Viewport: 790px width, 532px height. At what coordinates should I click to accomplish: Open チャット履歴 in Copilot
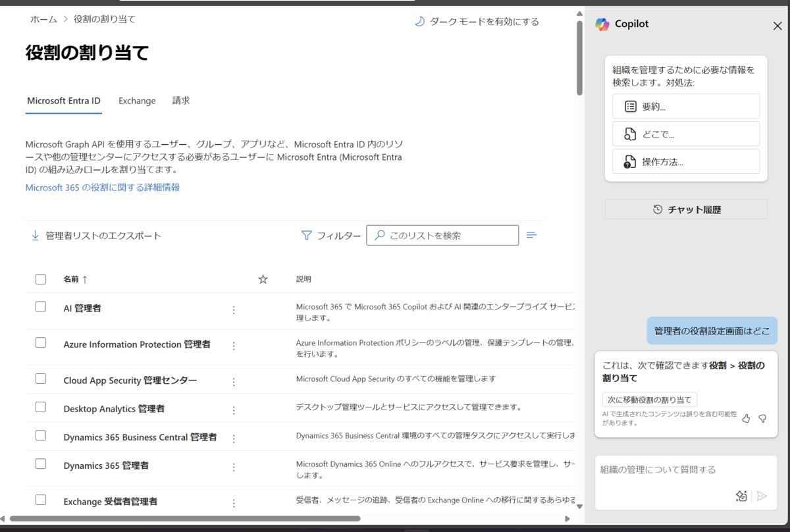686,209
